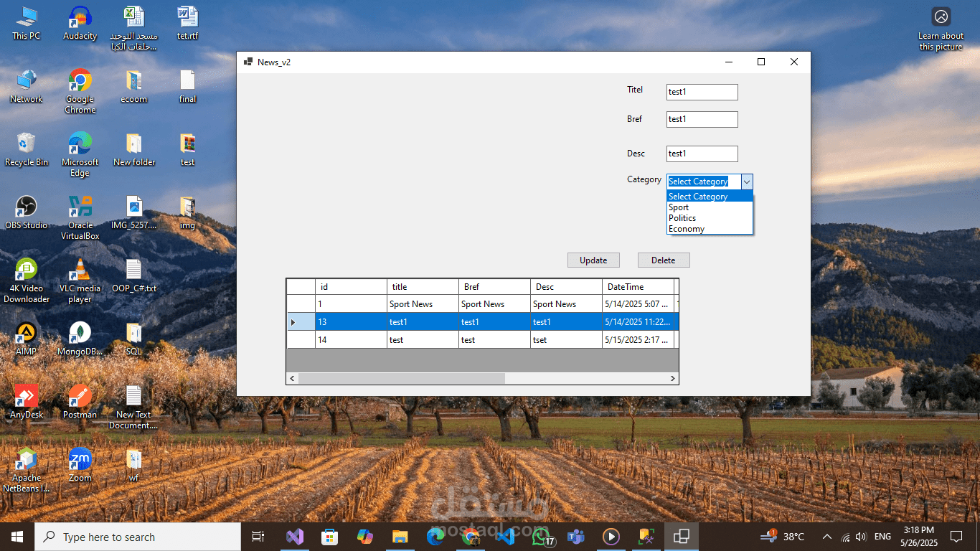Screen dimensions: 980x551
Task: Open the AIMP desktop shortcut
Action: click(27, 339)
